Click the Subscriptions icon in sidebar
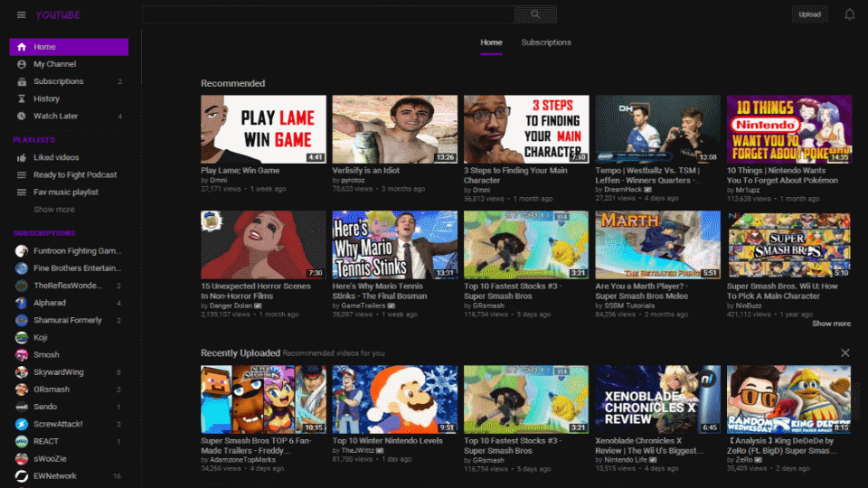 pyautogui.click(x=22, y=81)
